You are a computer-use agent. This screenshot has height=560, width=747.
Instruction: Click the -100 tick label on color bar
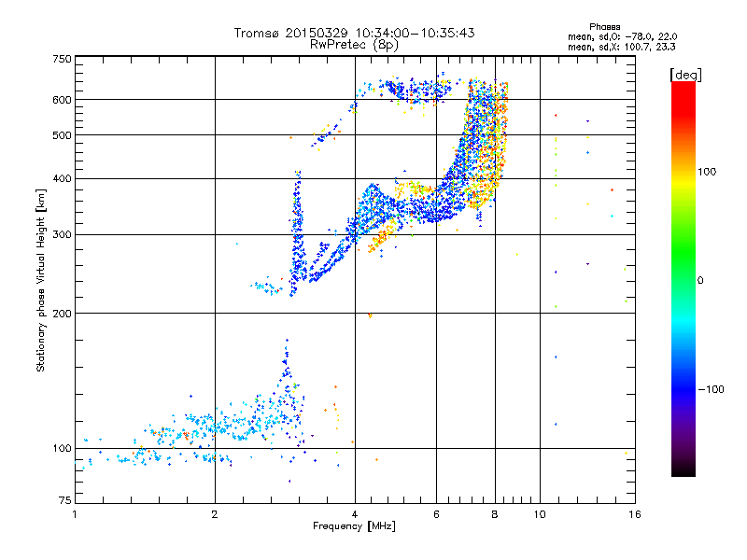pos(712,388)
